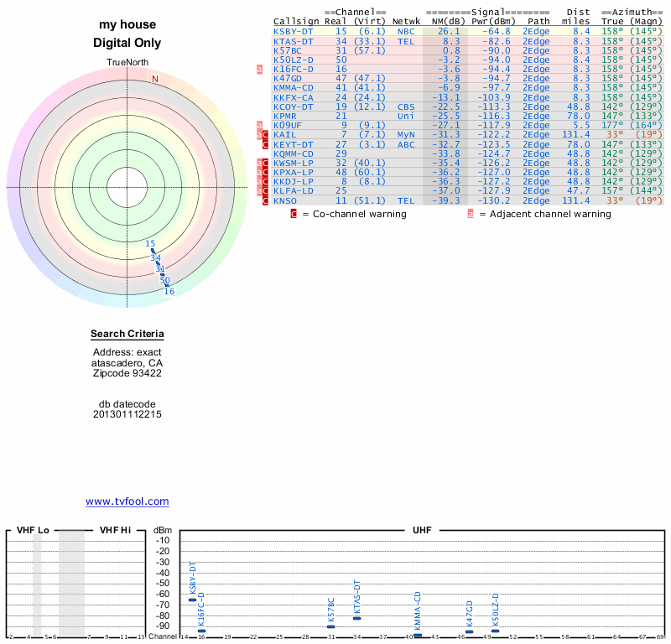Screen dimensions: 671x644
Task: Click the co-channel warning icon beside KAIL
Action: (x=265, y=135)
